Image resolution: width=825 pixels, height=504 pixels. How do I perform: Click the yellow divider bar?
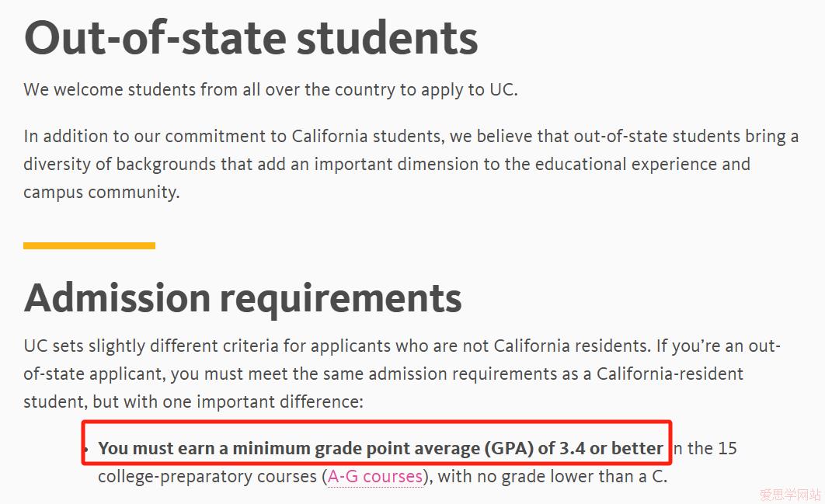[89, 245]
